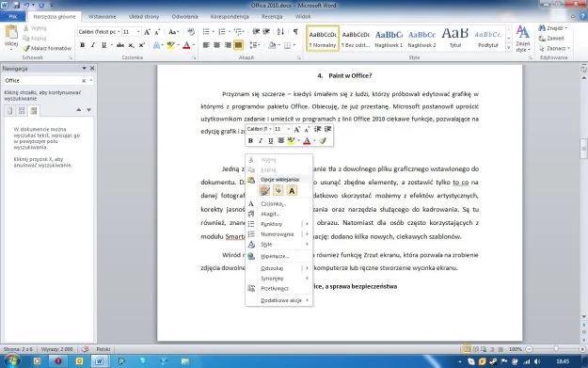588x368 pixels.
Task: Click the vertical document scrollbar
Action: (x=583, y=148)
